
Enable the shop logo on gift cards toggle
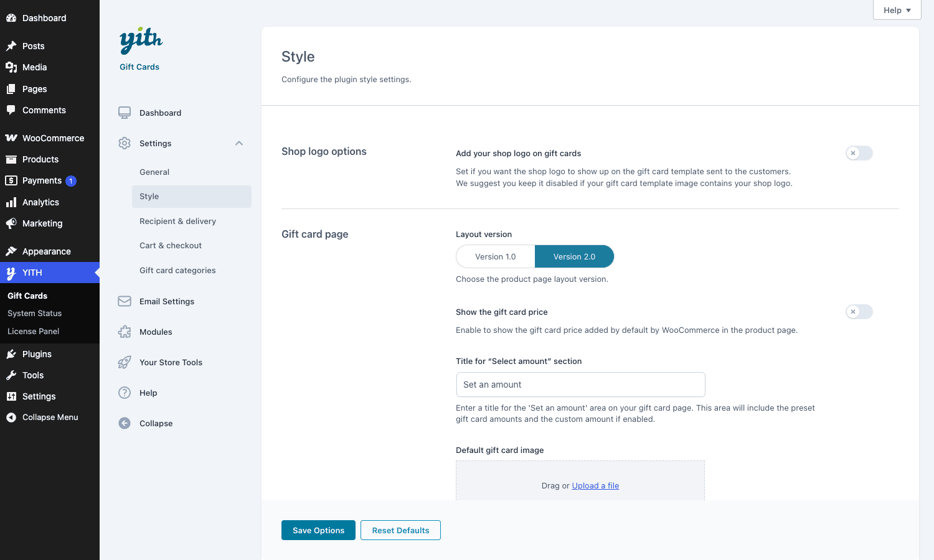pos(859,153)
